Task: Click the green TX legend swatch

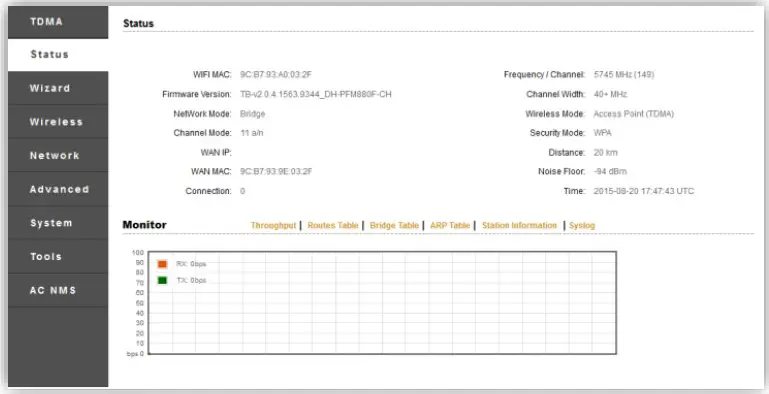Action: coord(162,281)
